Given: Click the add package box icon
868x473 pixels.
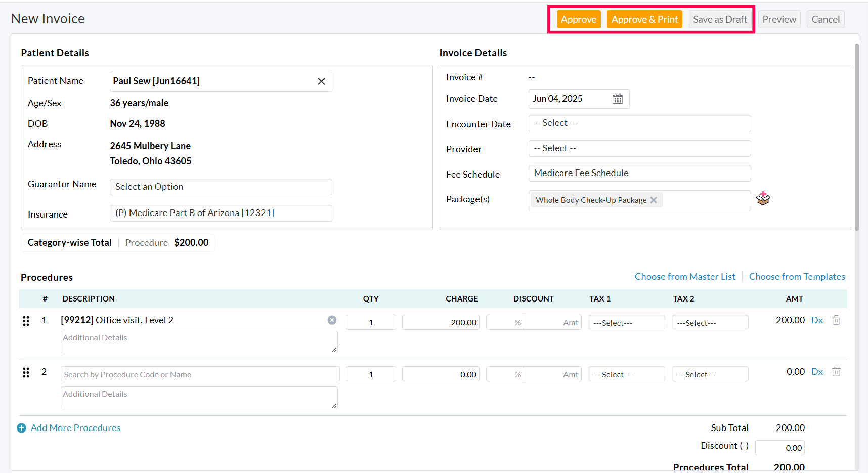Looking at the screenshot, I should tap(763, 199).
